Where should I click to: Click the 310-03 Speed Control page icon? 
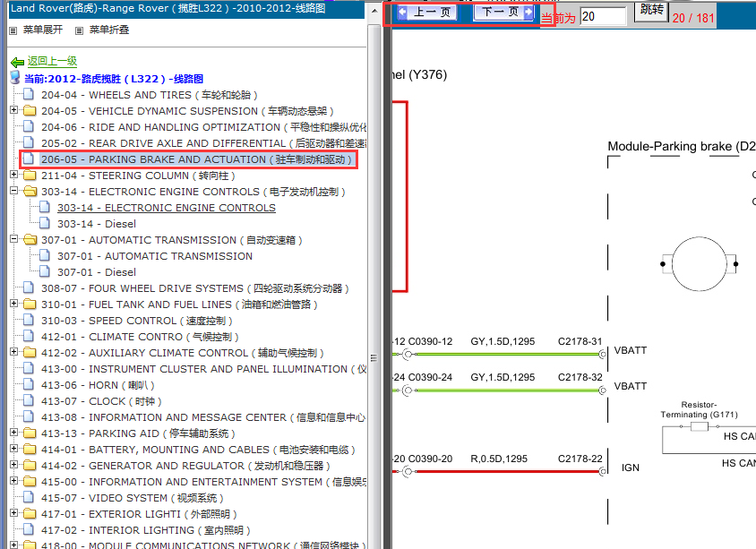coord(29,320)
